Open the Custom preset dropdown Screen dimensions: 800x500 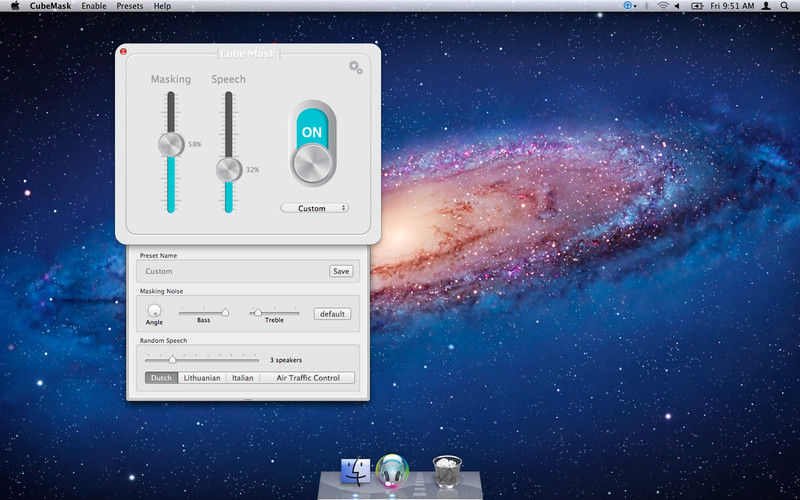point(315,208)
